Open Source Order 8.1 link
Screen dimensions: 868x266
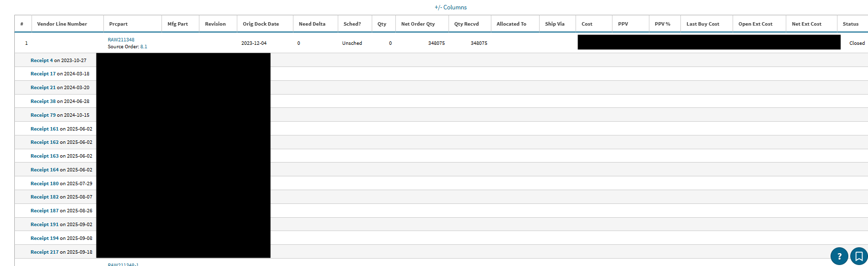[x=144, y=47]
